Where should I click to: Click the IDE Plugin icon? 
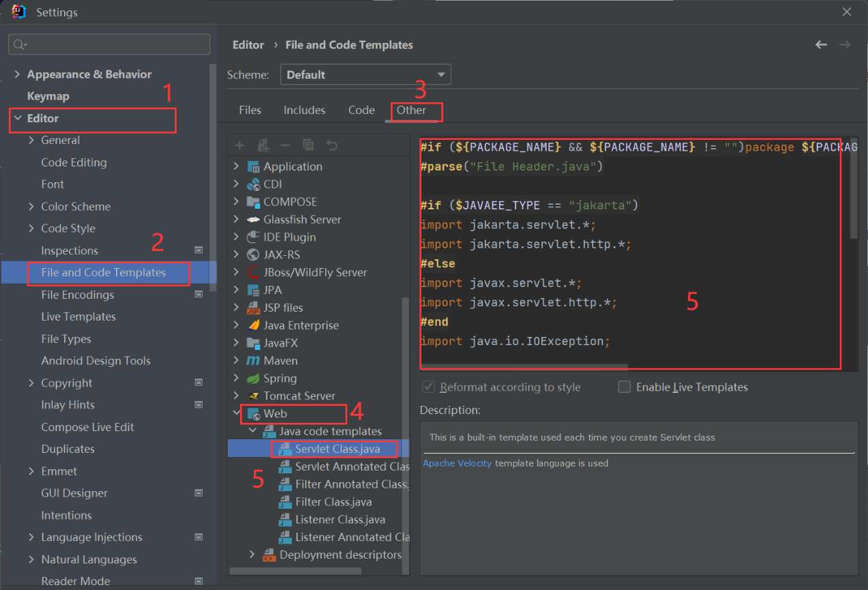[x=253, y=237]
